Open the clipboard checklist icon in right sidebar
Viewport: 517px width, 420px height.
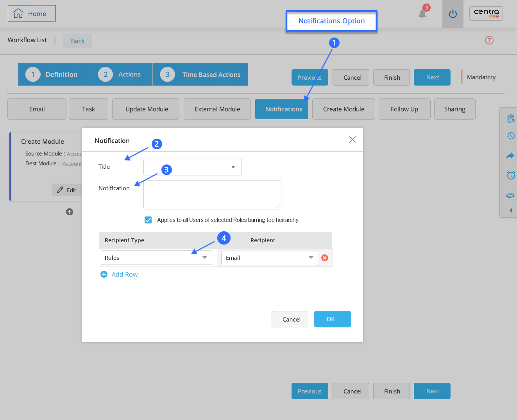(510, 118)
